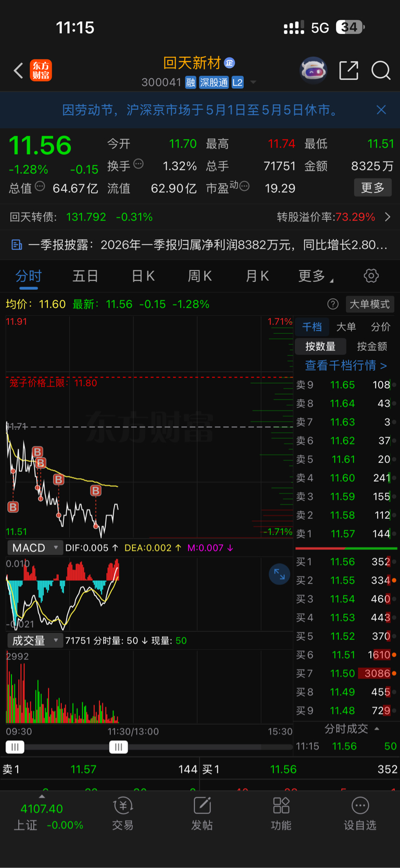400x868 pixels.
Task: Open the MACD indicator dropdown
Action: (35, 548)
